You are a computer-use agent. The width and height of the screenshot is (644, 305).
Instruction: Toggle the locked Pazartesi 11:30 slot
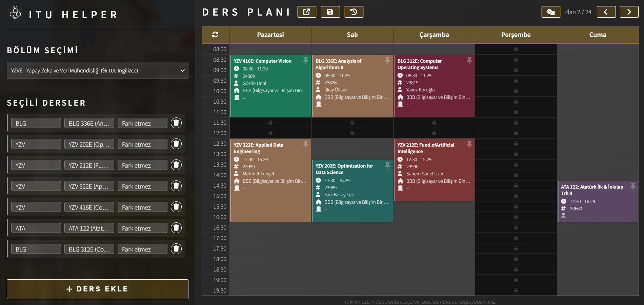(270, 123)
